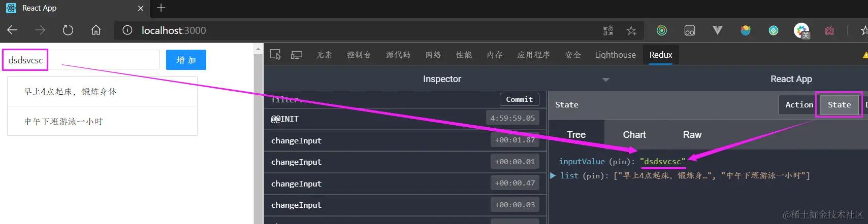The width and height of the screenshot is (868, 224).
Task: Click the inspect element picker icon
Action: point(275,55)
